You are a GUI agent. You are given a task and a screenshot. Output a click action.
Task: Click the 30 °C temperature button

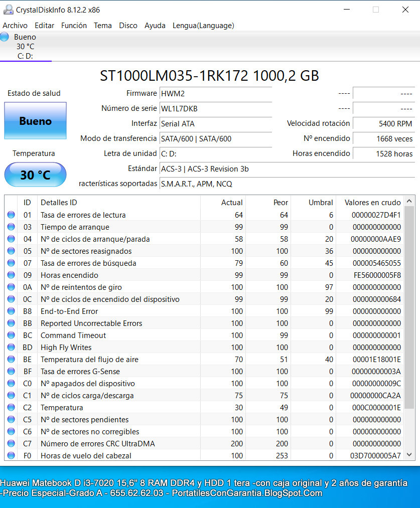[x=35, y=175]
